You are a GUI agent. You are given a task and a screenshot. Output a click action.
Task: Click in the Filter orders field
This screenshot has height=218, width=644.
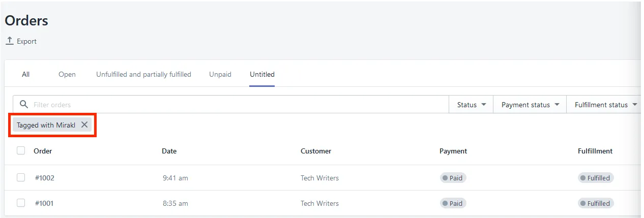coord(231,105)
